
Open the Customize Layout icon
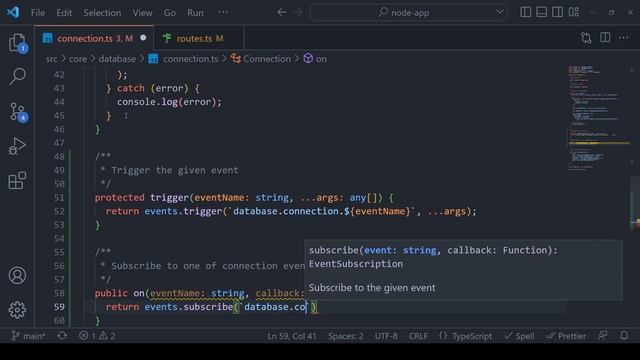(574, 12)
